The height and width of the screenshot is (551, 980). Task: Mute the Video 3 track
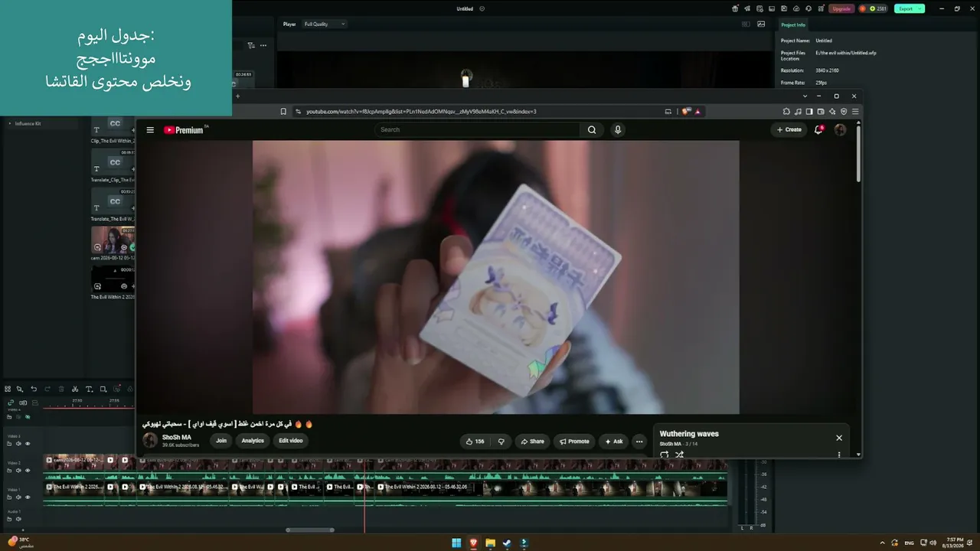[18, 444]
